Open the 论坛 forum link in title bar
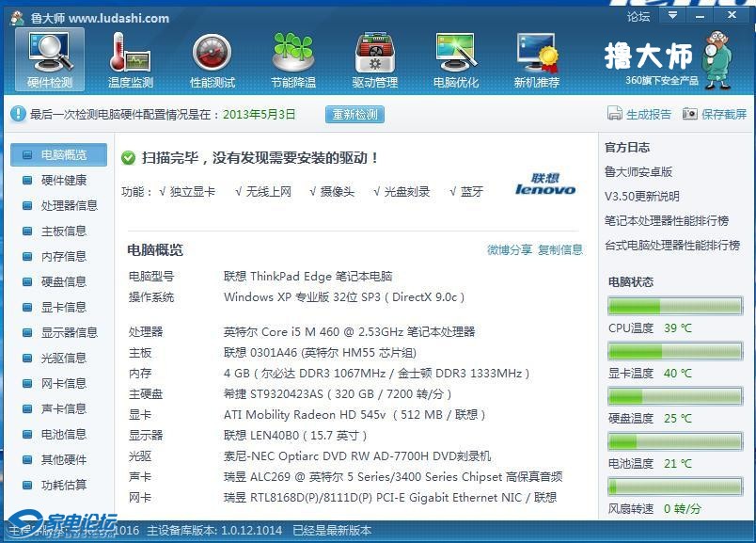The width and height of the screenshot is (756, 543). 638,16
